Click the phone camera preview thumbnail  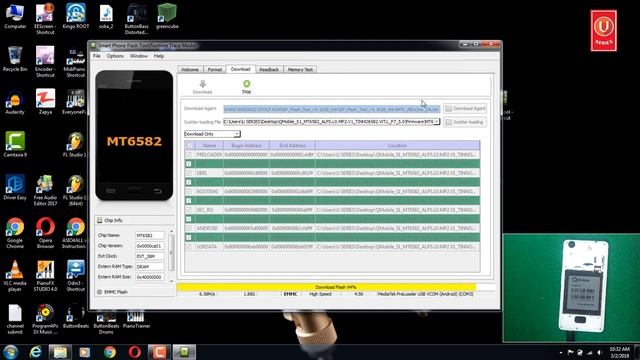click(571, 288)
